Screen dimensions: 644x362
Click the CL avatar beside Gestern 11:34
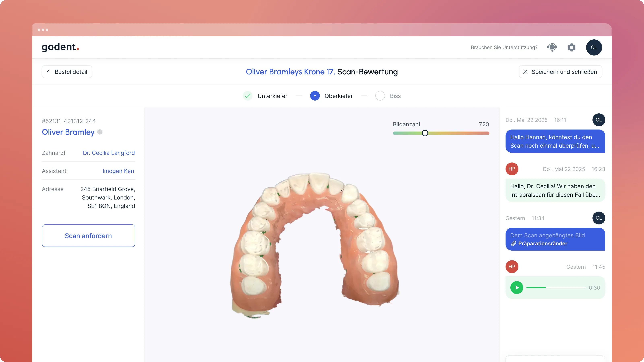(599, 218)
